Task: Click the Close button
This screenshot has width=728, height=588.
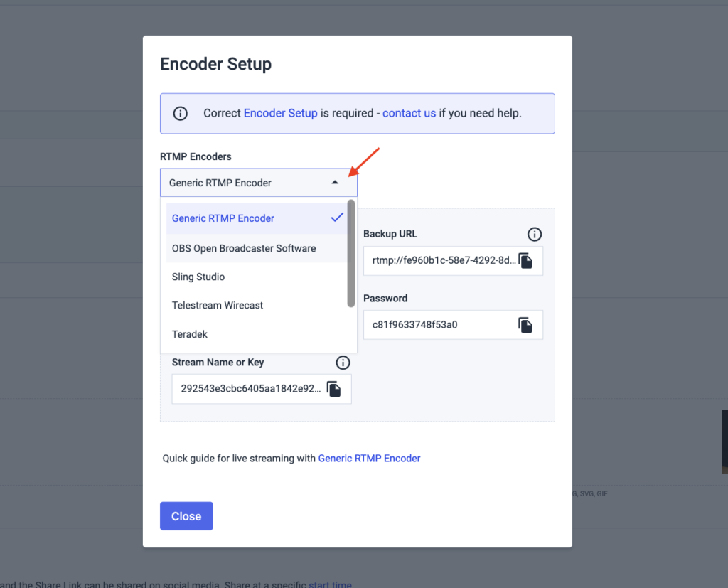Action: pos(186,515)
